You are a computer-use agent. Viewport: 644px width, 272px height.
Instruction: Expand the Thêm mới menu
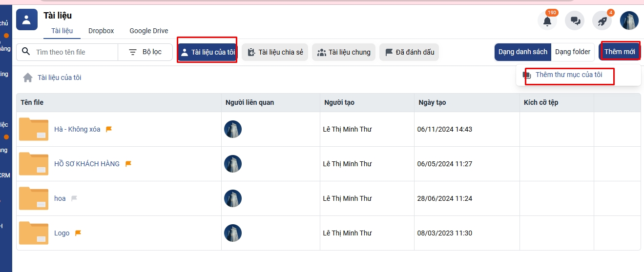click(x=619, y=52)
